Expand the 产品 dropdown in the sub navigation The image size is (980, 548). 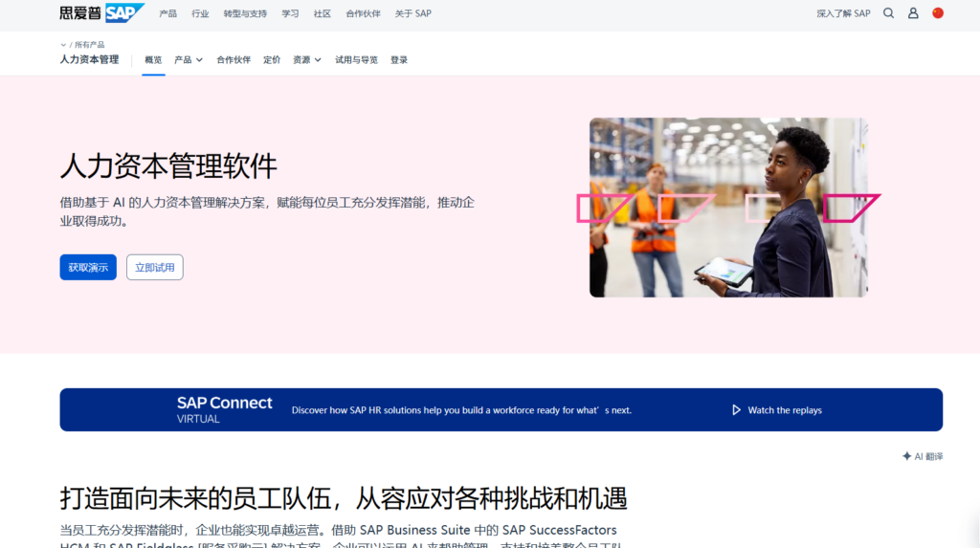point(189,60)
